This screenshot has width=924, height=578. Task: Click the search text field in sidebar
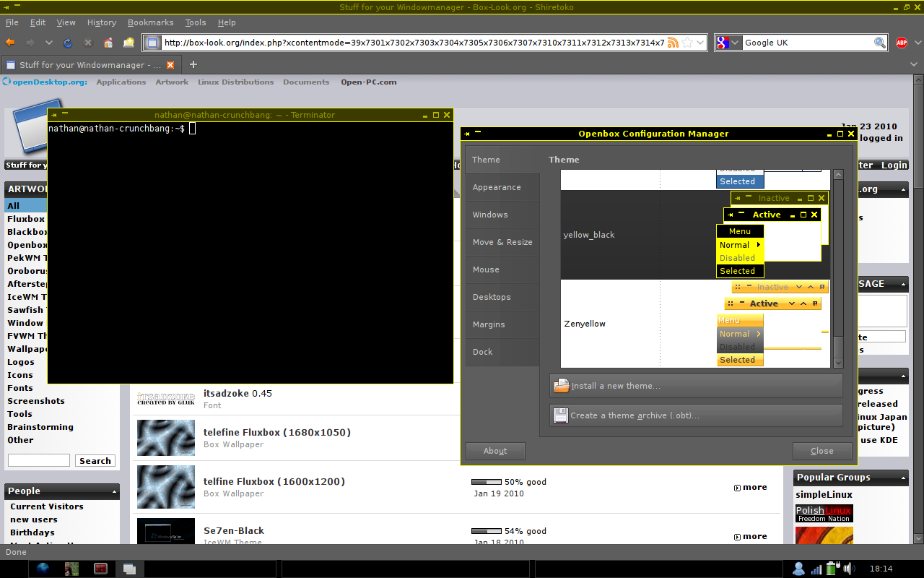pos(39,460)
